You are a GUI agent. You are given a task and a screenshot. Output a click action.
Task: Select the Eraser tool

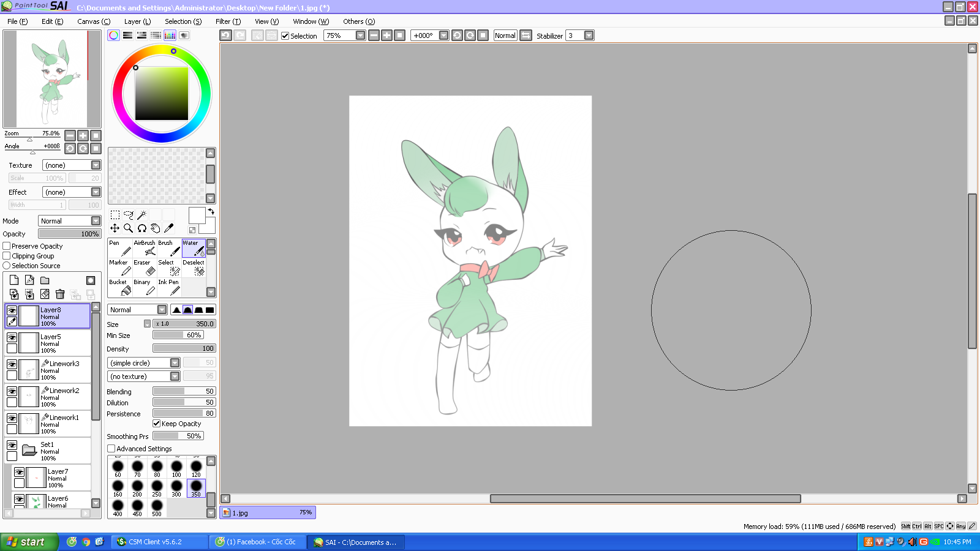coord(144,268)
